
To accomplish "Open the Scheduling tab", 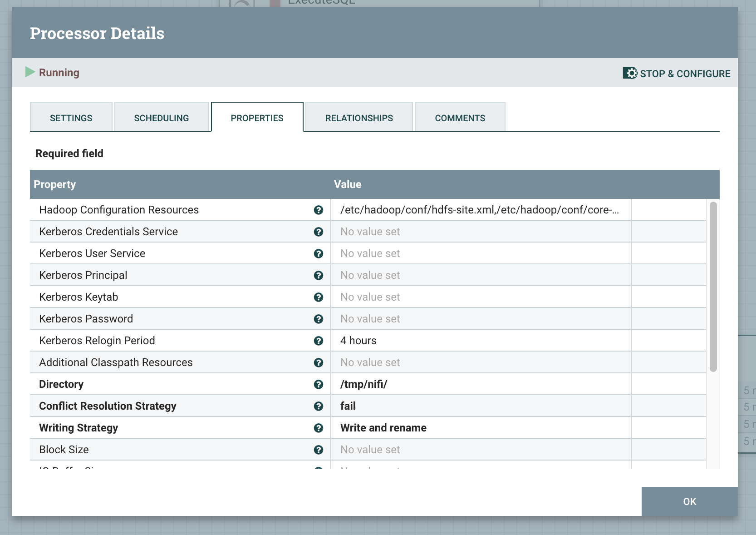I will tap(162, 118).
